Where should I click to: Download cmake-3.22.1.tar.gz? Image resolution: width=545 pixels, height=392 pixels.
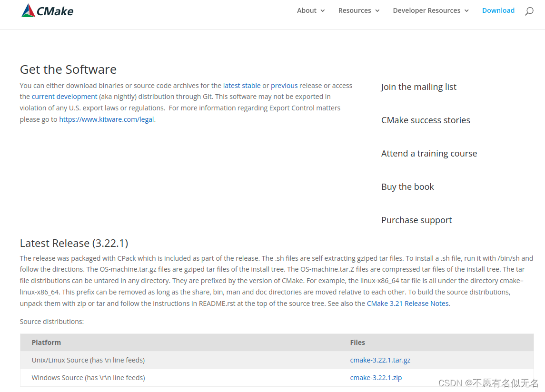[380, 360]
